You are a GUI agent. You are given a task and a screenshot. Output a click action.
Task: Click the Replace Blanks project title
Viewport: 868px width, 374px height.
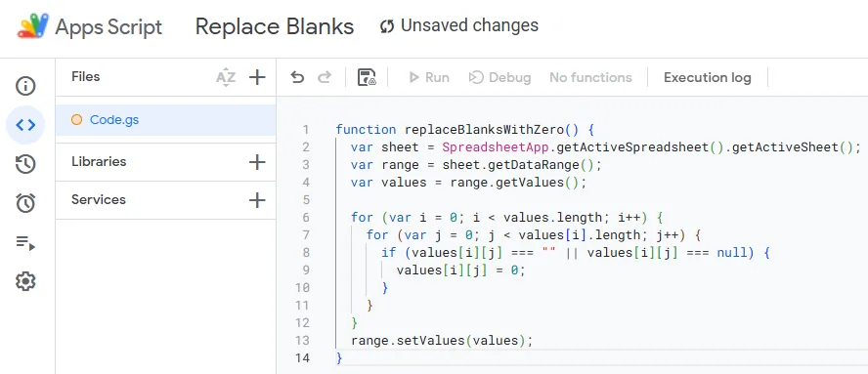click(x=275, y=26)
